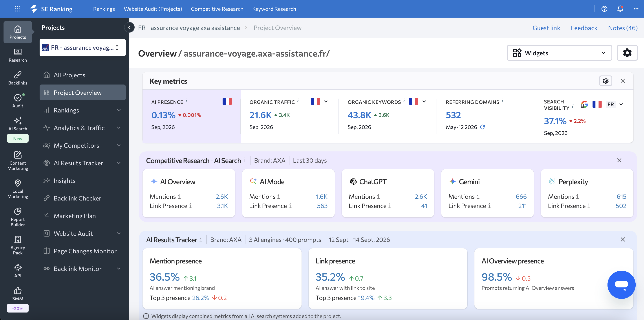Click the -20% SMM discount badge
The width and height of the screenshot is (644, 320).
[x=18, y=308]
